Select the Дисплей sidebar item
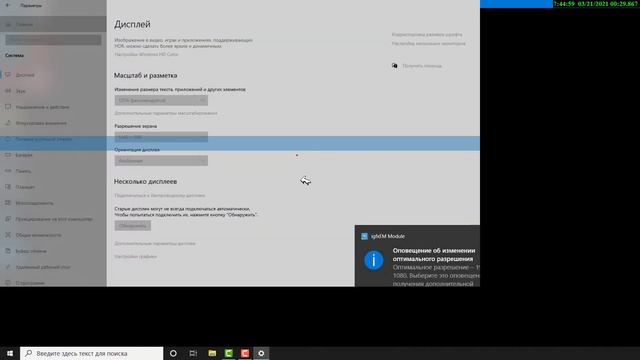This screenshot has width=640, height=360. [53, 75]
